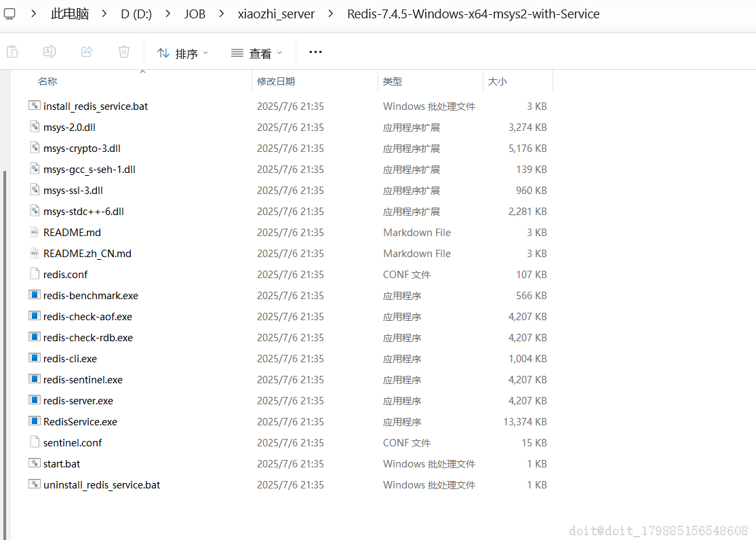This screenshot has width=756, height=540.
Task: Select msys-stdc++-6.dll file icon
Action: pos(34,210)
